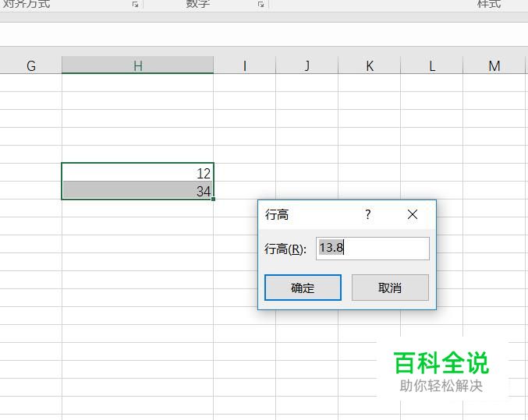Select column I header
This screenshot has width=528, height=420.
[245, 65]
